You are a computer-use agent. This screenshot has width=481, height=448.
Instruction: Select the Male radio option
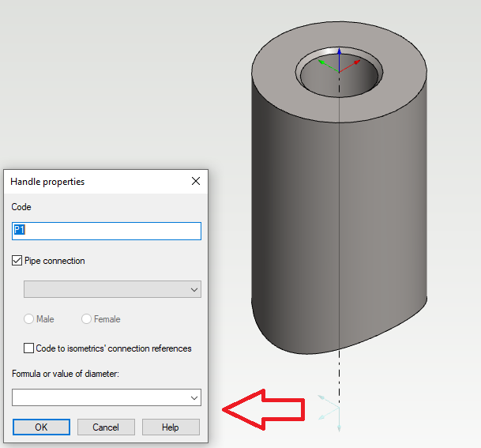click(29, 319)
